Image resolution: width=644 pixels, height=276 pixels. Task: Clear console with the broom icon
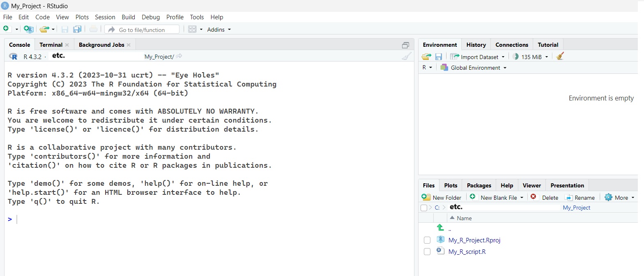(406, 57)
